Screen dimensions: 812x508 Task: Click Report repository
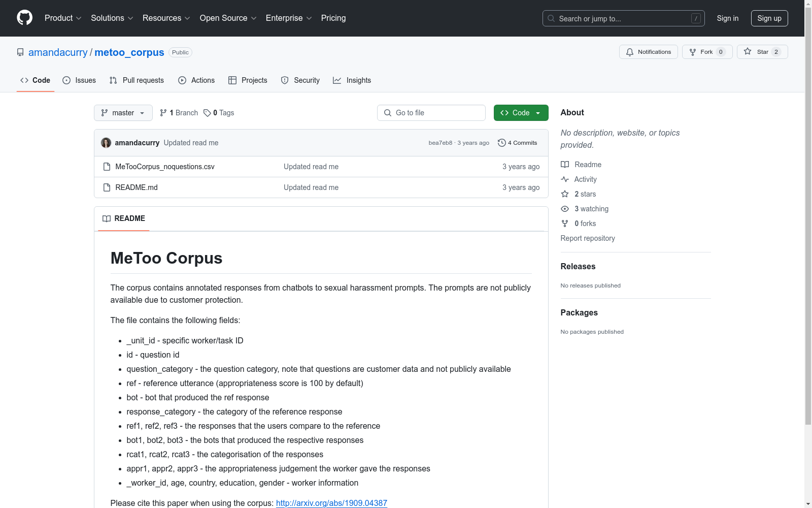pos(588,238)
